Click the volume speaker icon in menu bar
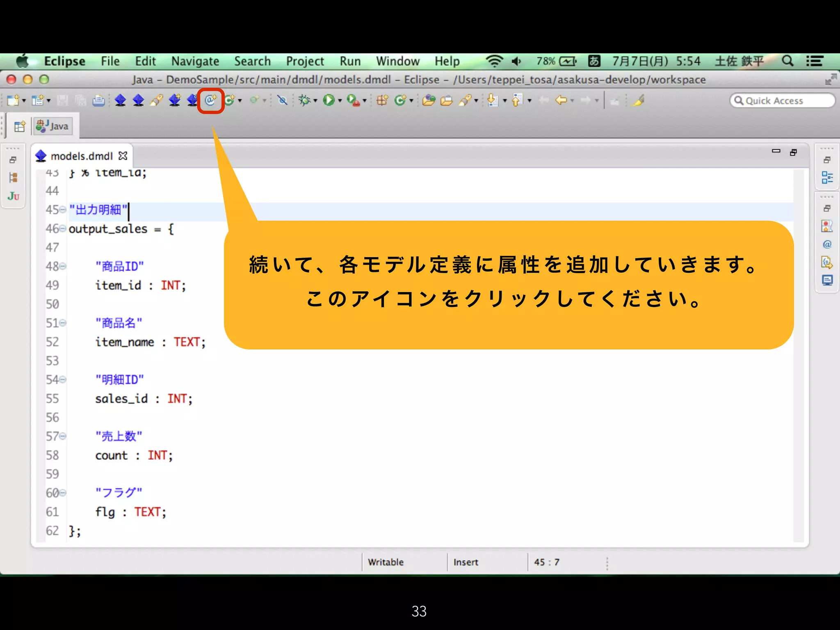This screenshot has width=840, height=630. tap(516, 61)
